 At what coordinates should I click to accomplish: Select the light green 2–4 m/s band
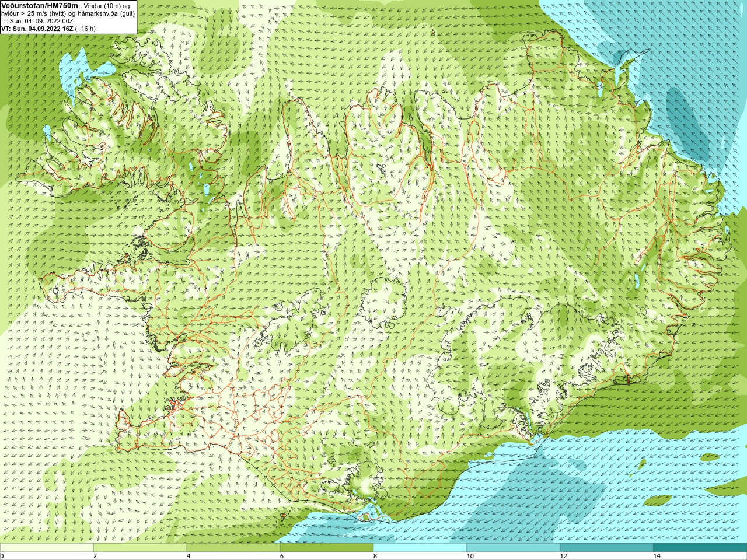(140, 547)
